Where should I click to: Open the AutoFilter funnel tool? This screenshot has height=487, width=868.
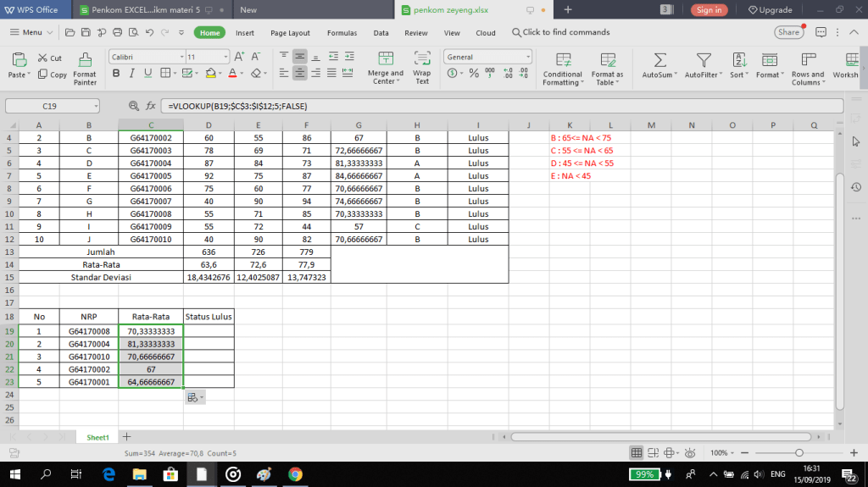click(x=703, y=60)
